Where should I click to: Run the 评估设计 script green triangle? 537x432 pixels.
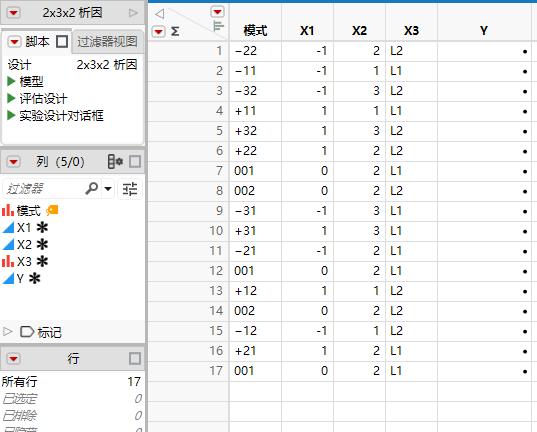pyautogui.click(x=11, y=99)
